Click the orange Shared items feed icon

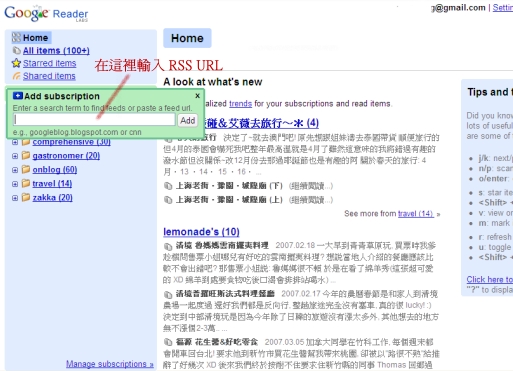click(16, 76)
